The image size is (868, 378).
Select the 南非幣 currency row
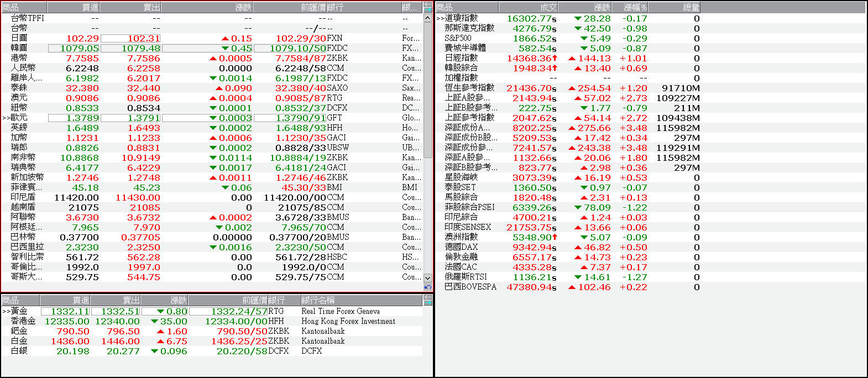pyautogui.click(x=212, y=158)
